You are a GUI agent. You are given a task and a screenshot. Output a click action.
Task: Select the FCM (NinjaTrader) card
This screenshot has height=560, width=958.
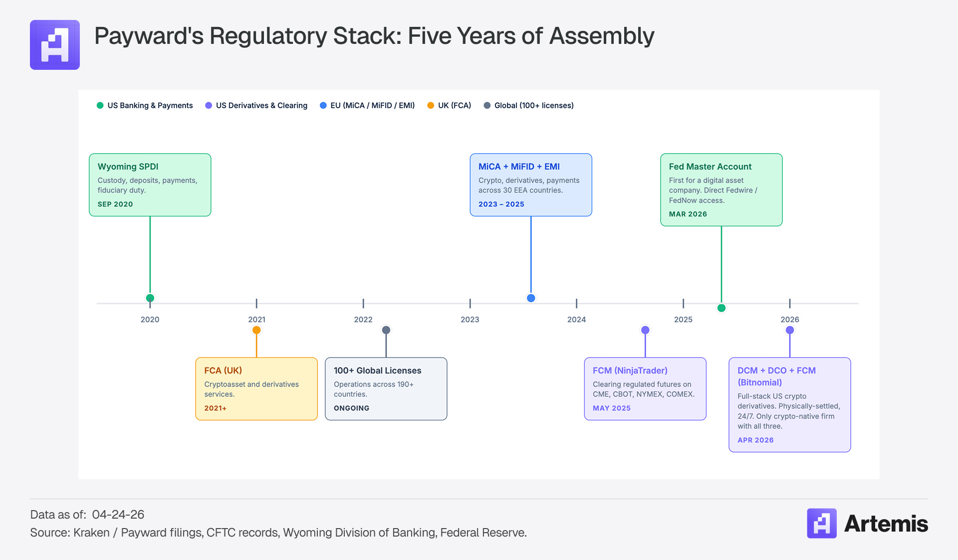click(x=645, y=388)
